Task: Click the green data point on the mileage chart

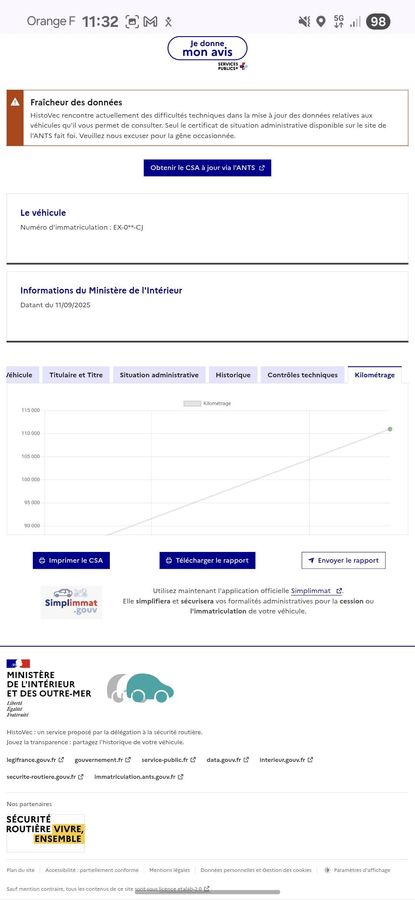Action: (x=390, y=429)
